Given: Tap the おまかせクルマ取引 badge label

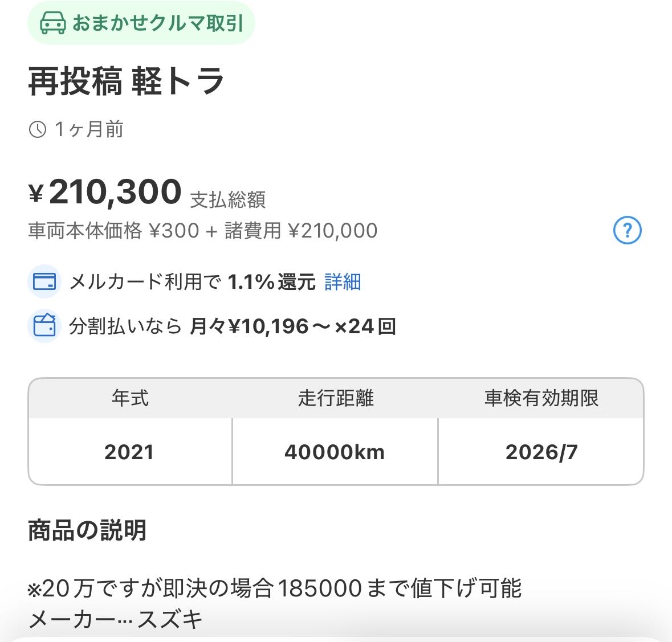Looking at the screenshot, I should [x=158, y=23].
